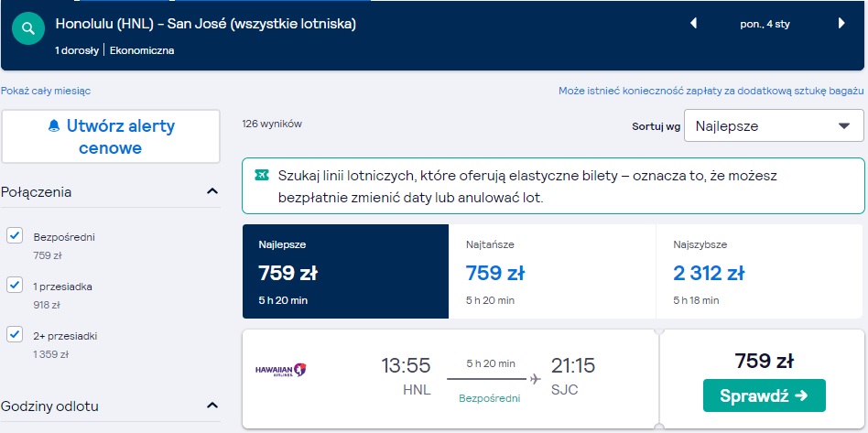Image resolution: width=868 pixels, height=433 pixels.
Task: Select the Najlepsze 759 zł tab
Action: [x=345, y=271]
